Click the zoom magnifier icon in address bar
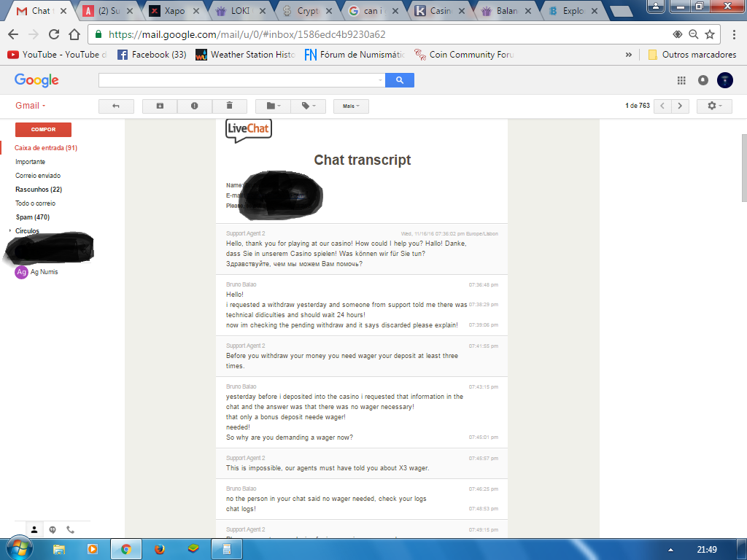The image size is (747, 560). pyautogui.click(x=694, y=34)
